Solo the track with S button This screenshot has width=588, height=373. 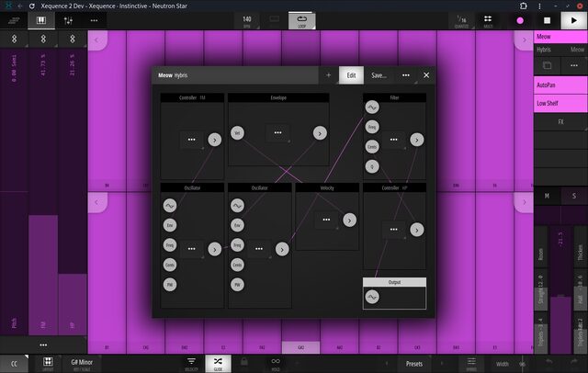(573, 196)
